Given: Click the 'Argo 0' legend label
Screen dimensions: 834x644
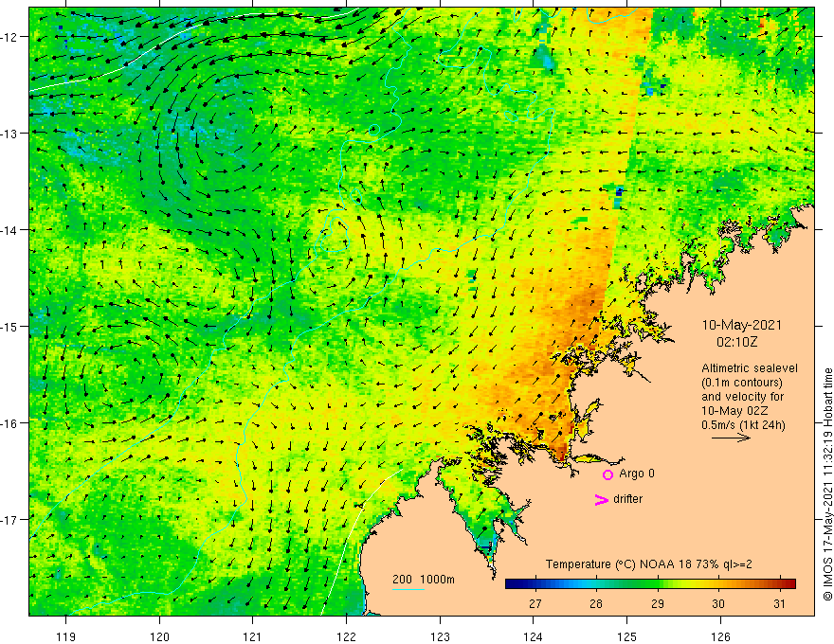Looking at the screenshot, I should tap(637, 474).
